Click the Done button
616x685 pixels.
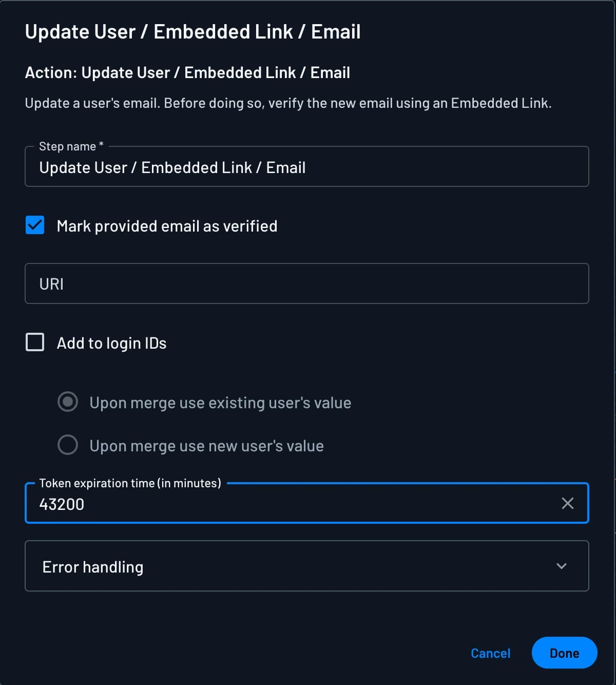click(x=564, y=653)
